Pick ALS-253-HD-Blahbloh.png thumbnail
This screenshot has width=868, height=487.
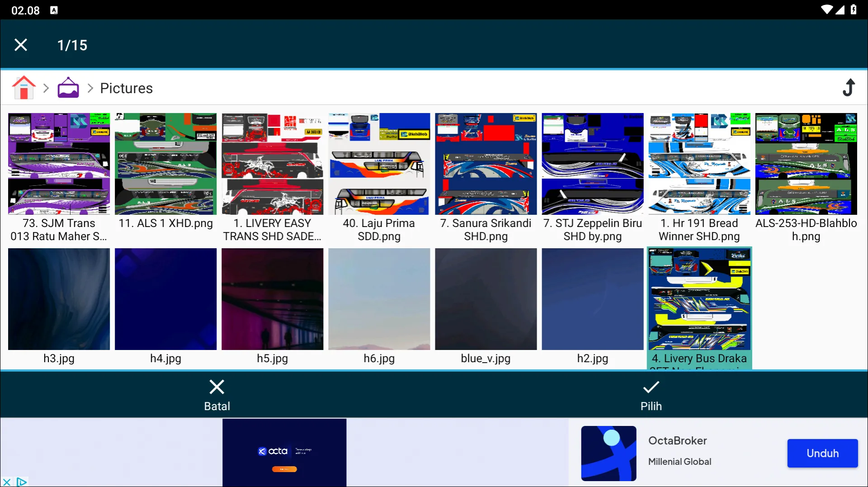coord(806,164)
